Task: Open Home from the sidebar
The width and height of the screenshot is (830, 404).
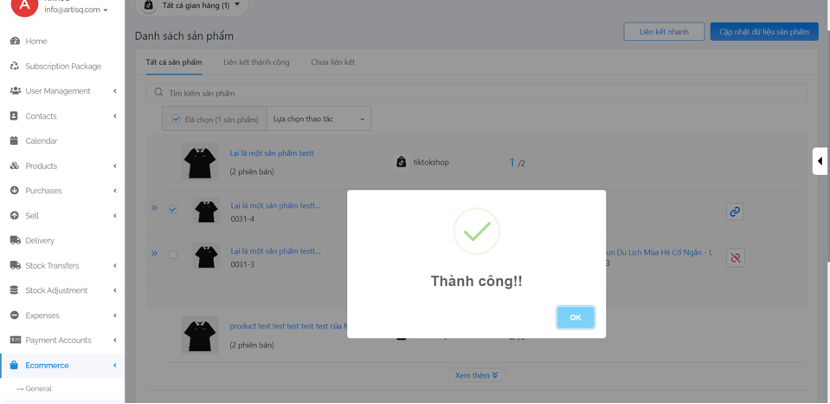Action: point(36,41)
